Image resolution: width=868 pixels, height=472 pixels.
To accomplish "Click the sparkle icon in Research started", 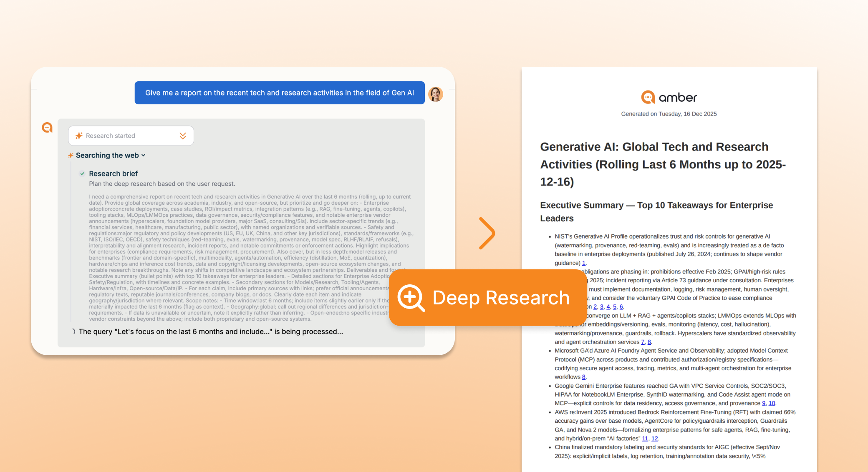I will (x=79, y=136).
